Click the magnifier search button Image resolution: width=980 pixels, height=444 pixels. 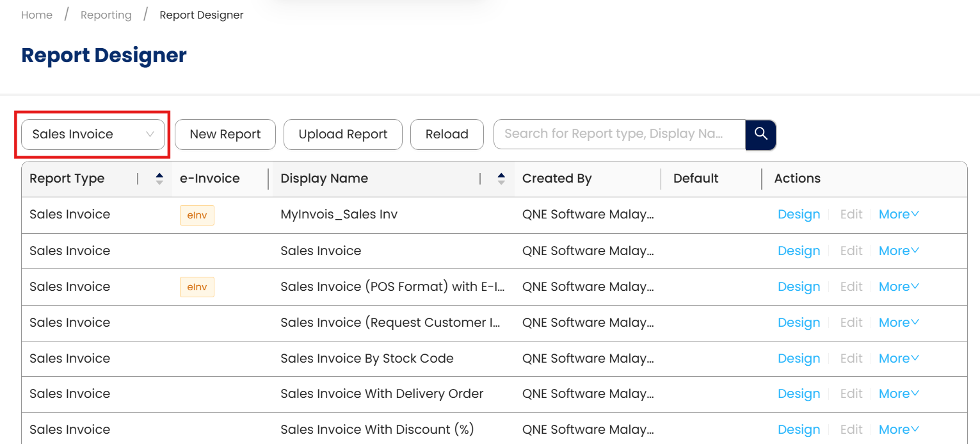[x=760, y=135]
